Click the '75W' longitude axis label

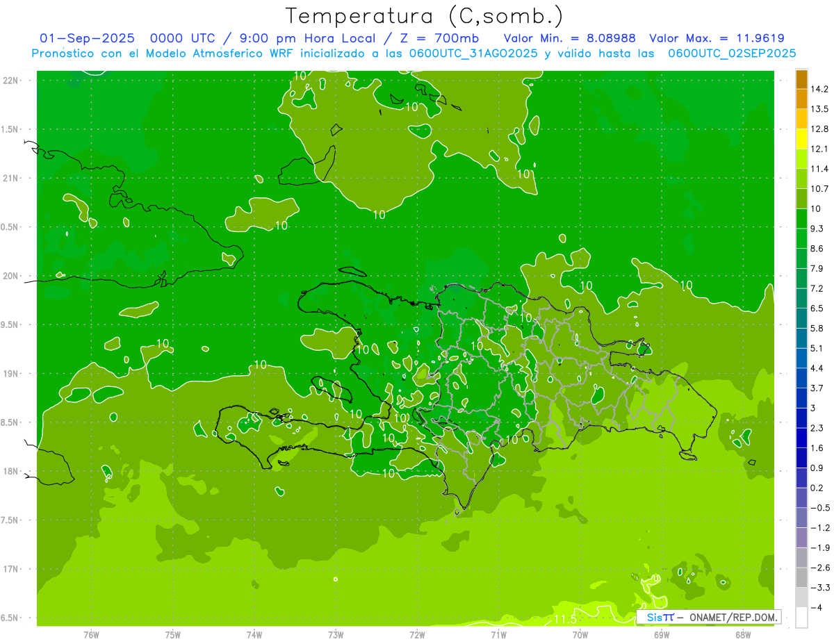pyautogui.click(x=173, y=635)
